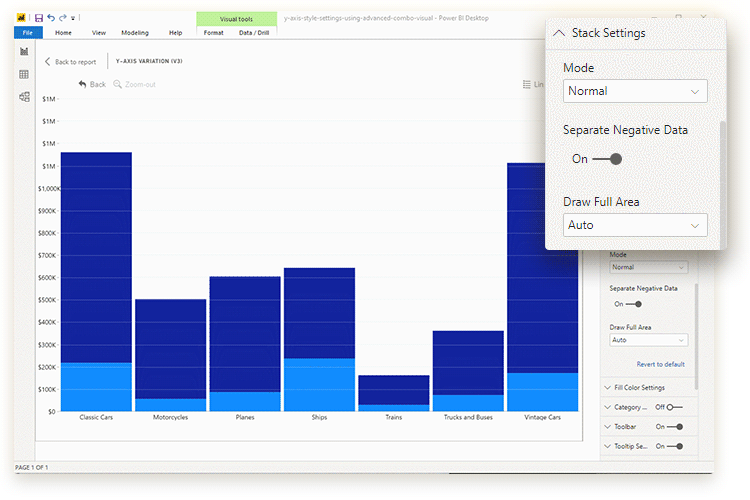Select the Data / Drill tab
The image size is (750, 500).
tap(254, 33)
